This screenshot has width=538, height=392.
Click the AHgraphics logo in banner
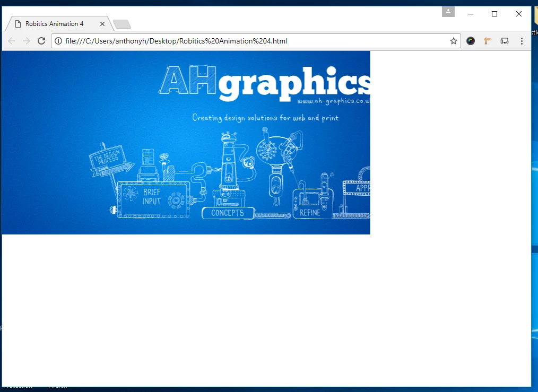click(x=264, y=83)
